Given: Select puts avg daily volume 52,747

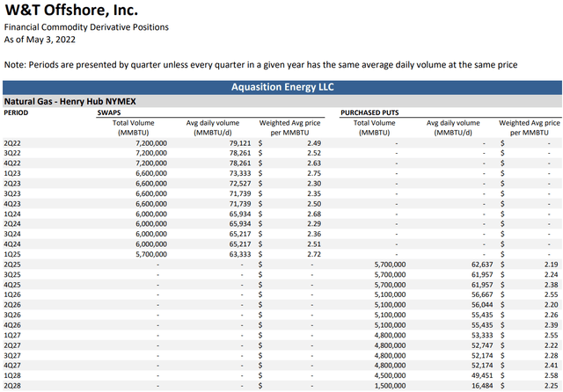Looking at the screenshot, I should (x=482, y=345).
